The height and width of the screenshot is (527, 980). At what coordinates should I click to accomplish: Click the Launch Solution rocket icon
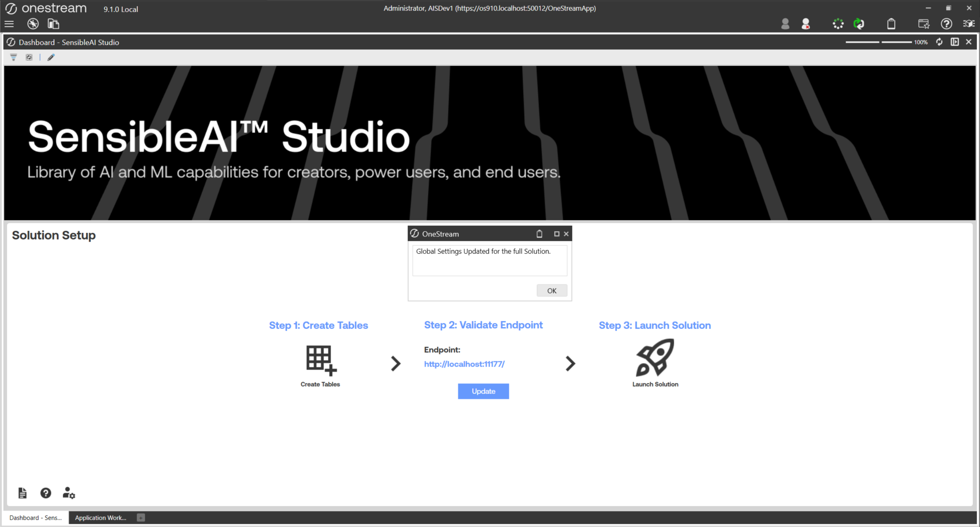click(655, 358)
